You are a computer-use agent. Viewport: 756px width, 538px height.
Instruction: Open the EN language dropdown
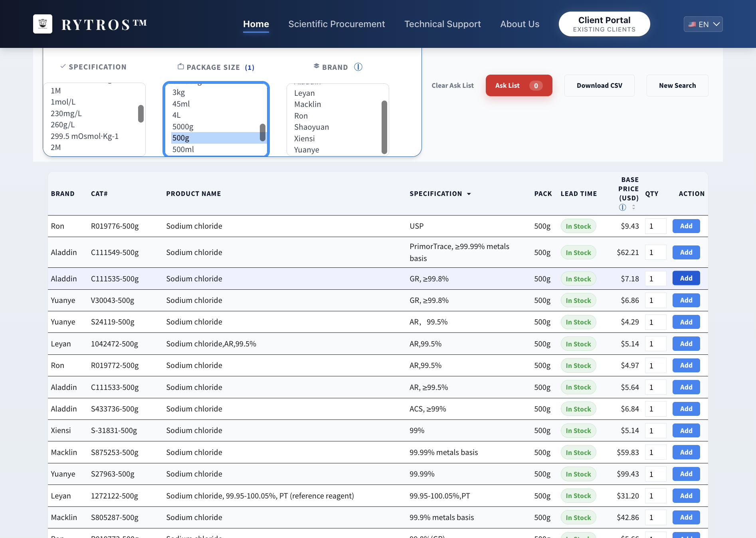click(703, 24)
